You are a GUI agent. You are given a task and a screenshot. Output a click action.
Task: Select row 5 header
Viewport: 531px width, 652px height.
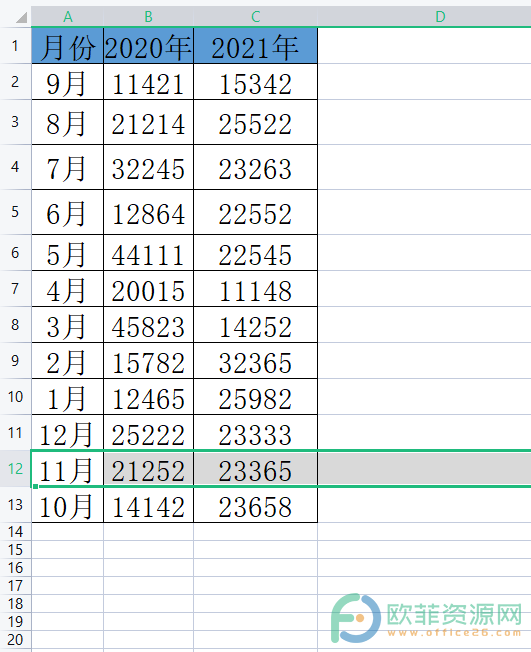click(x=15, y=212)
